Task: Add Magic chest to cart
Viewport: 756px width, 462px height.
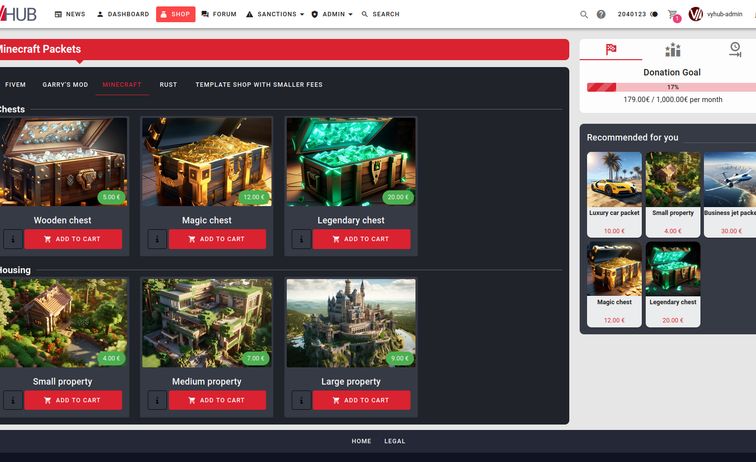Action: click(x=217, y=239)
